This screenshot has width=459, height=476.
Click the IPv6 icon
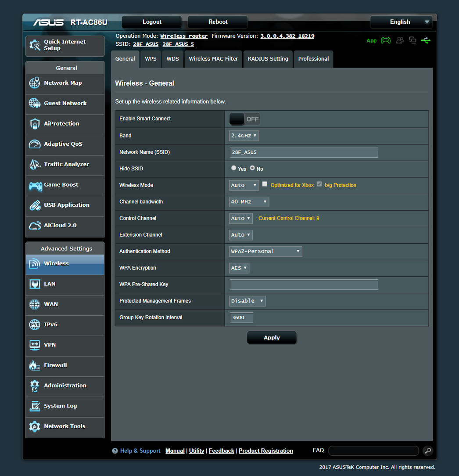tap(35, 325)
